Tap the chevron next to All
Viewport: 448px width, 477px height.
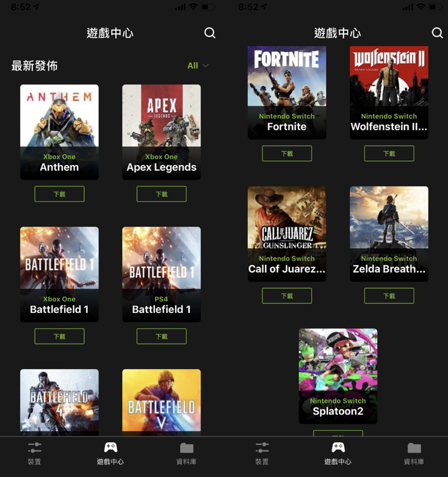(205, 65)
